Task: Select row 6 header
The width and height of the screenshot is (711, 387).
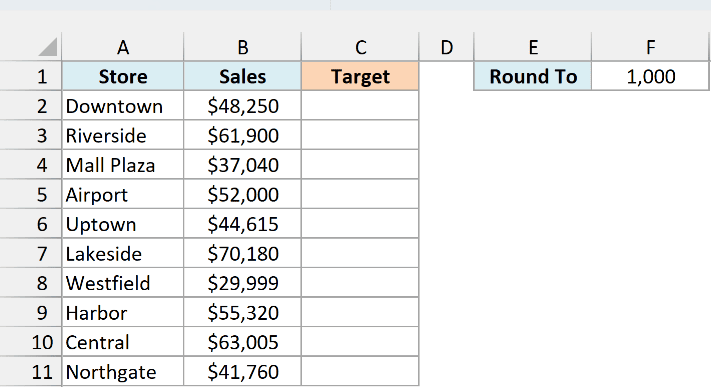Action: point(30,224)
